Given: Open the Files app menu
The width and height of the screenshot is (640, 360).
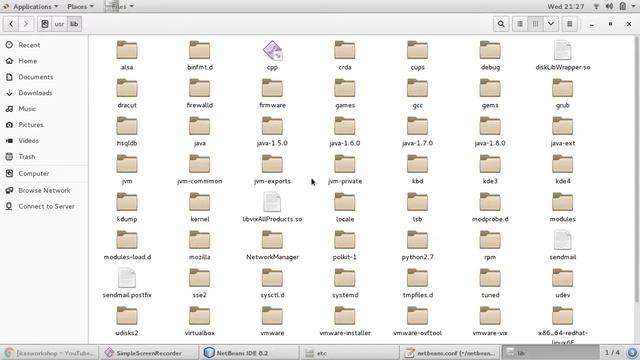Looking at the screenshot, I should (x=119, y=7).
